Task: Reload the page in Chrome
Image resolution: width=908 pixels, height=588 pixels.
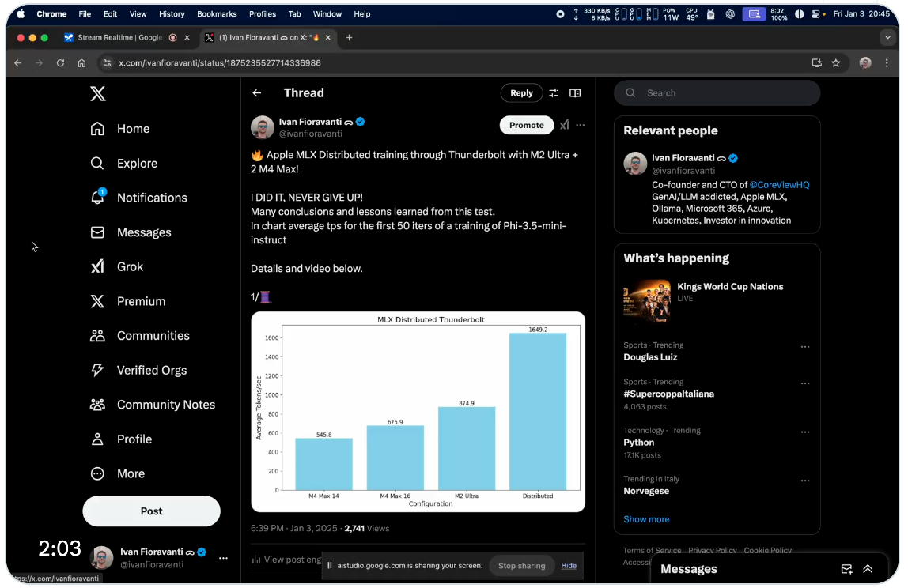Action: pos(60,63)
